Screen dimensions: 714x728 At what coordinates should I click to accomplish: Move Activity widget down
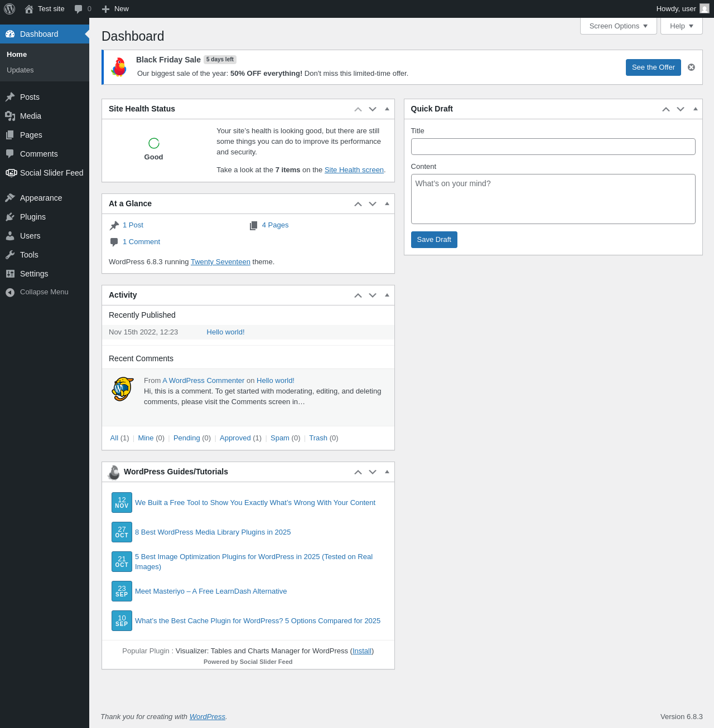[x=373, y=295]
